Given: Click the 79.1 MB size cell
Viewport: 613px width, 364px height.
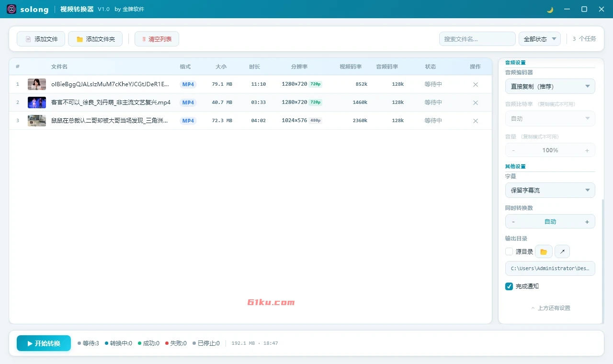Looking at the screenshot, I should (222, 84).
